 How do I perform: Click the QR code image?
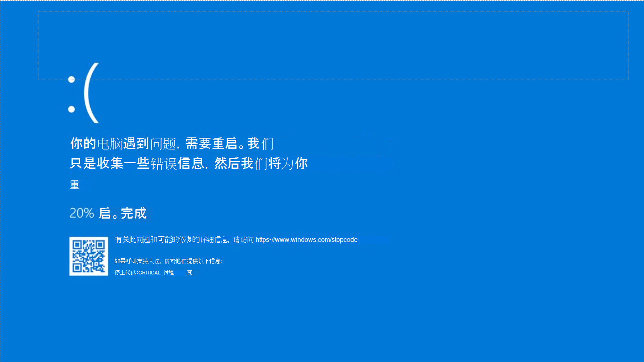(89, 256)
